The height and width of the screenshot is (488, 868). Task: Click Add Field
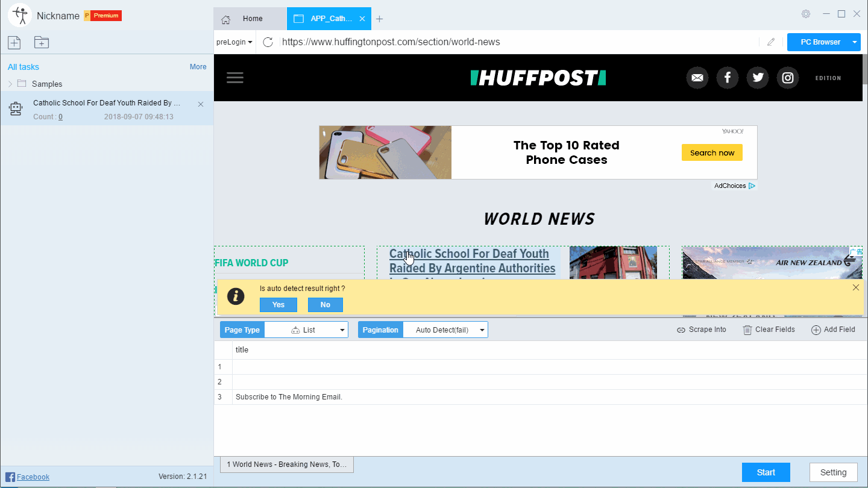[x=834, y=330]
